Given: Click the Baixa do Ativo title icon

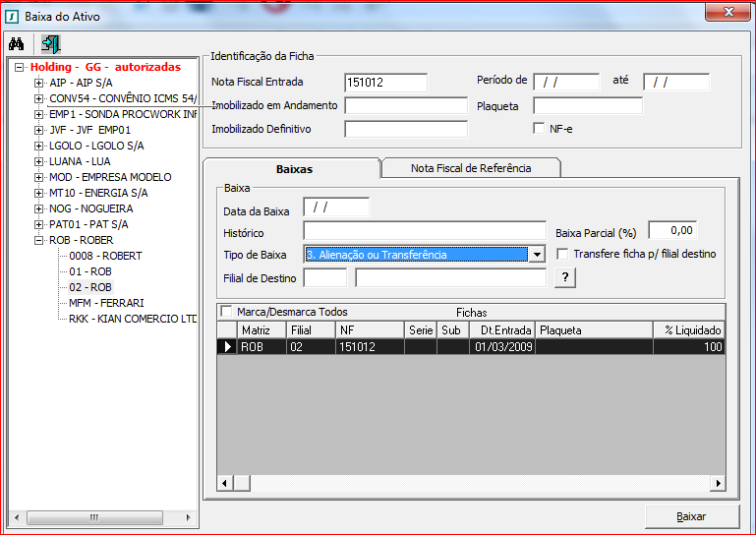Looking at the screenshot, I should (x=13, y=15).
